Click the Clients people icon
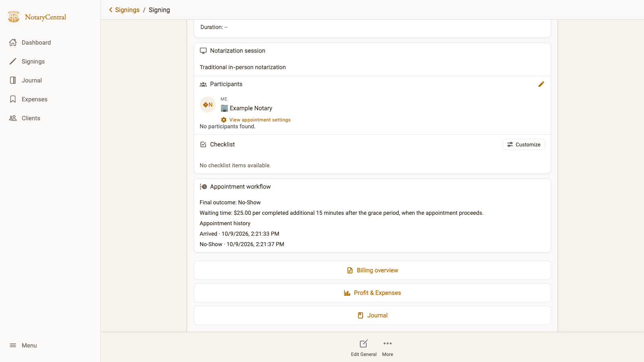This screenshot has height=362, width=644. (x=13, y=118)
